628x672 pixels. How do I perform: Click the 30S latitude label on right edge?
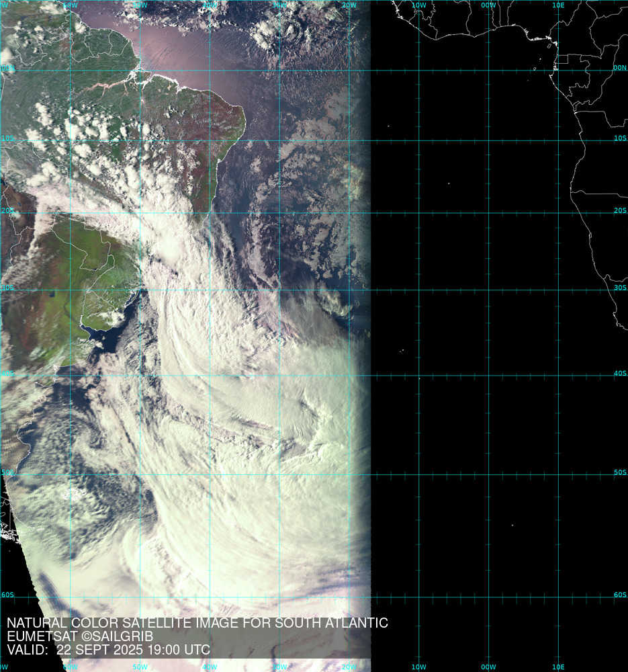[x=619, y=288]
